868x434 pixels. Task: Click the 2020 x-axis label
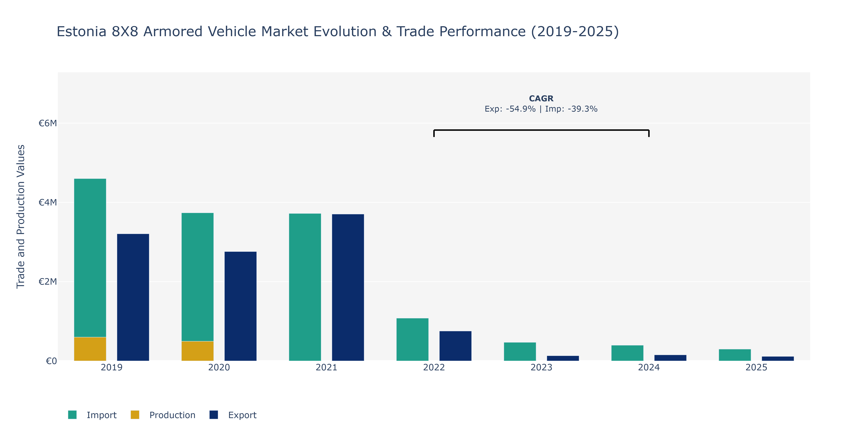(219, 367)
